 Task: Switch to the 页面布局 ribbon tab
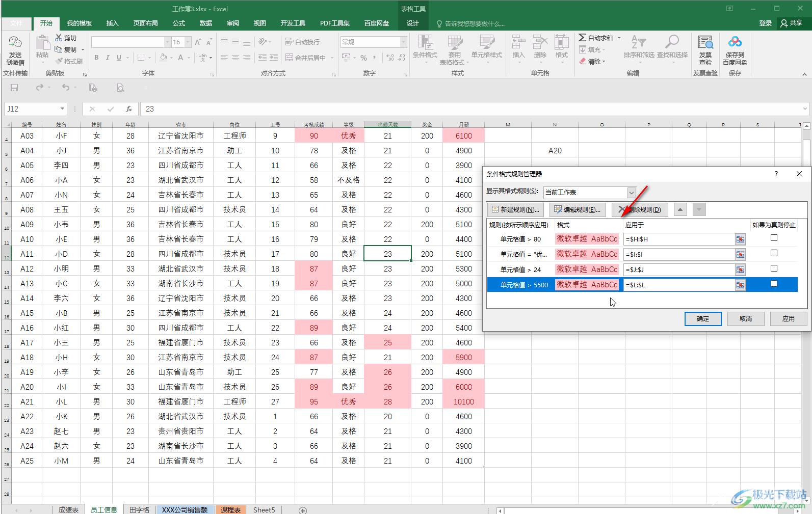(x=145, y=23)
